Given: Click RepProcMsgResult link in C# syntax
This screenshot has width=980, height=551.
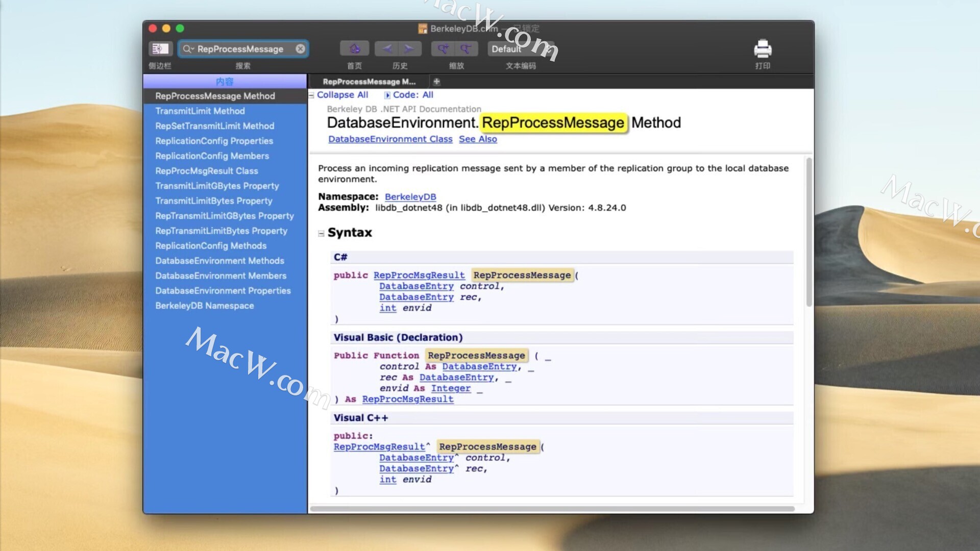Looking at the screenshot, I should 419,275.
